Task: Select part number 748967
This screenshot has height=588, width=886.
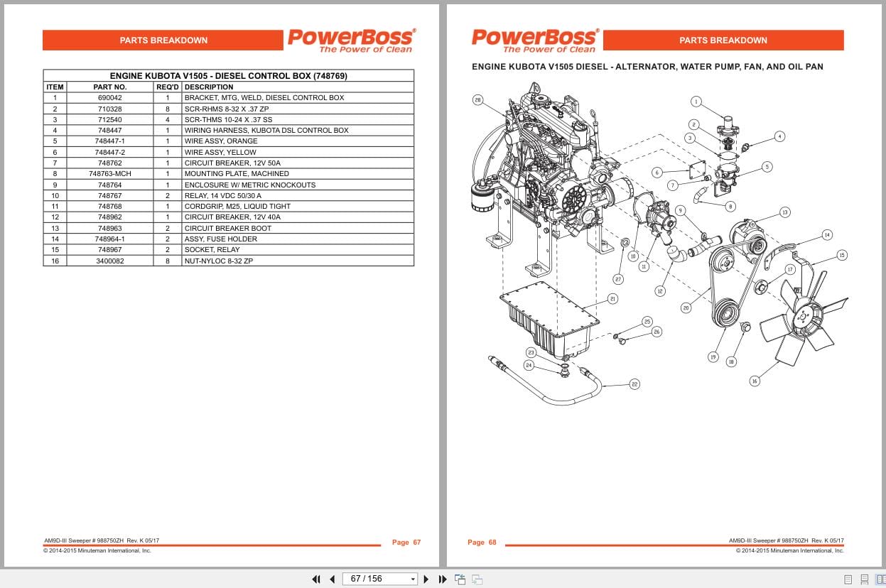Action: point(109,250)
